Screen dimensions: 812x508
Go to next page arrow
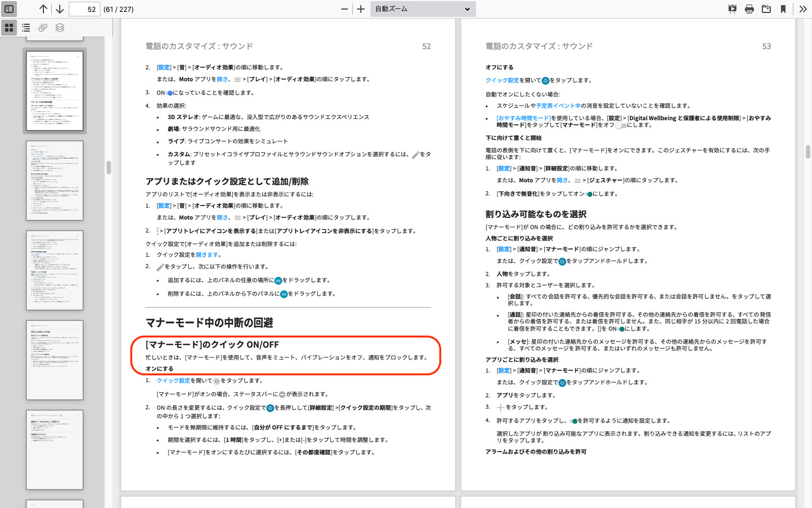(x=59, y=9)
